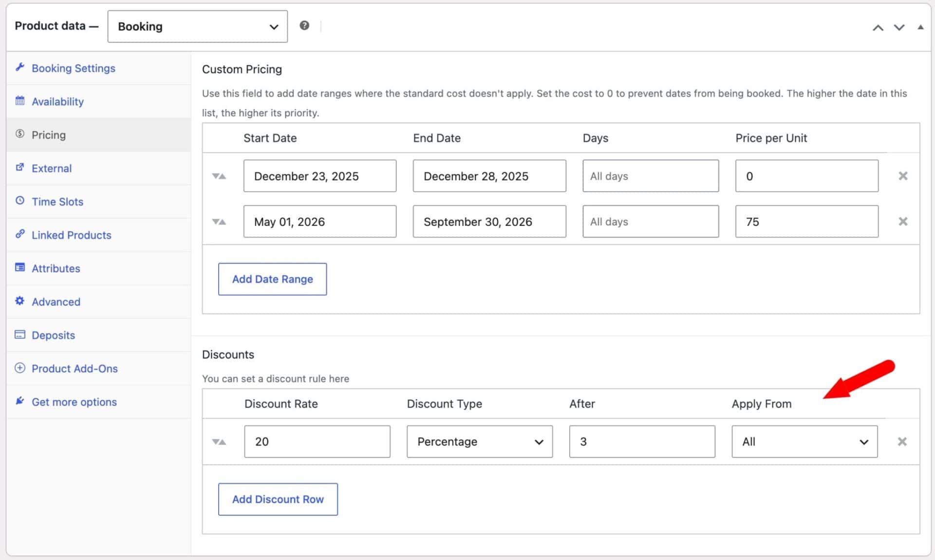
Task: Click the Apply From column header
Action: (762, 404)
